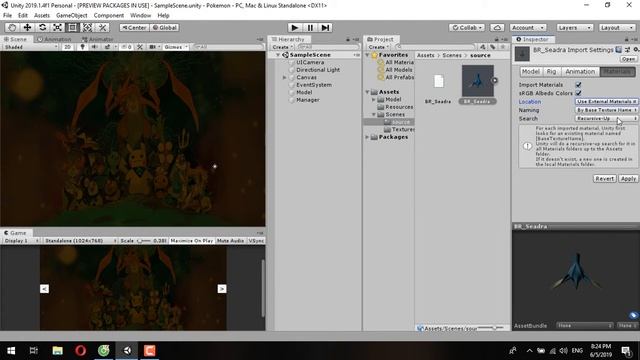Viewport: 640px width, 360px height.
Task: Click the asset label tag icon in preview
Action: click(633, 315)
